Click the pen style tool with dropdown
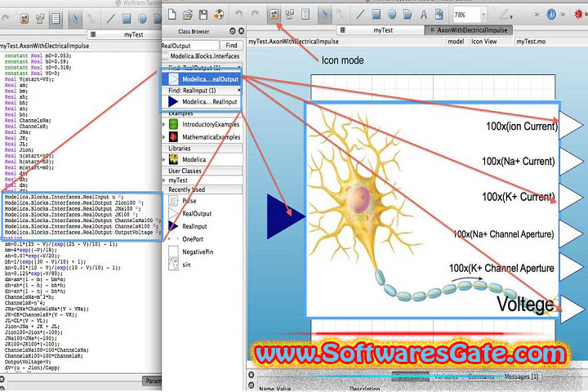The height and width of the screenshot is (392, 588). (506, 15)
